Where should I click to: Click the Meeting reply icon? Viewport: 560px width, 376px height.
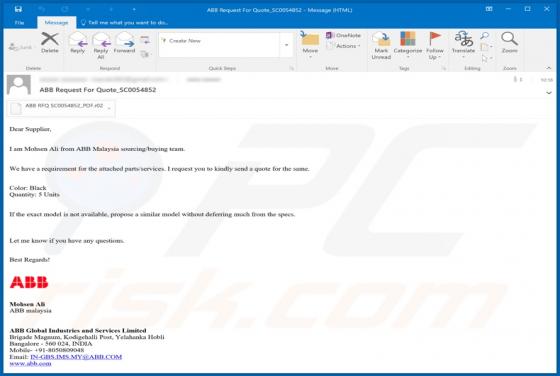[x=145, y=40]
